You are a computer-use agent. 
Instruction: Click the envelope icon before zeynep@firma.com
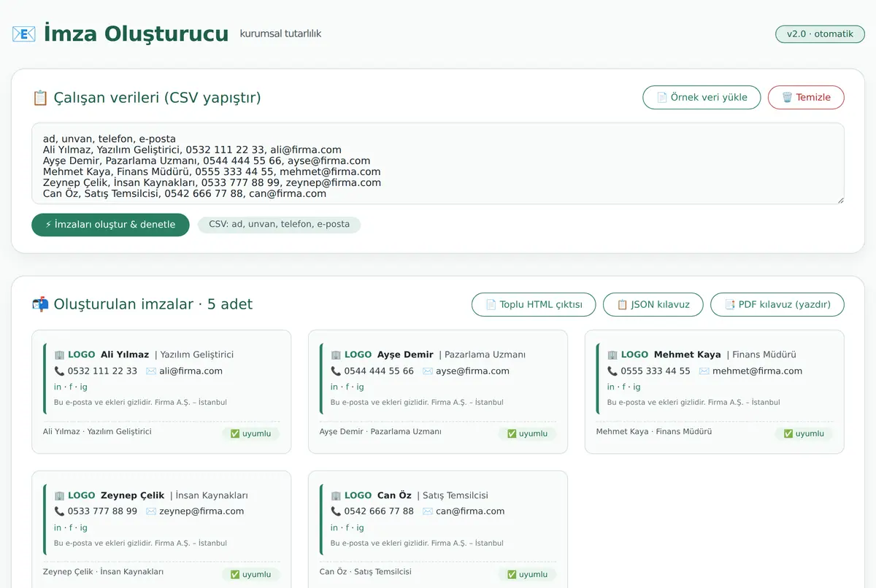point(151,511)
